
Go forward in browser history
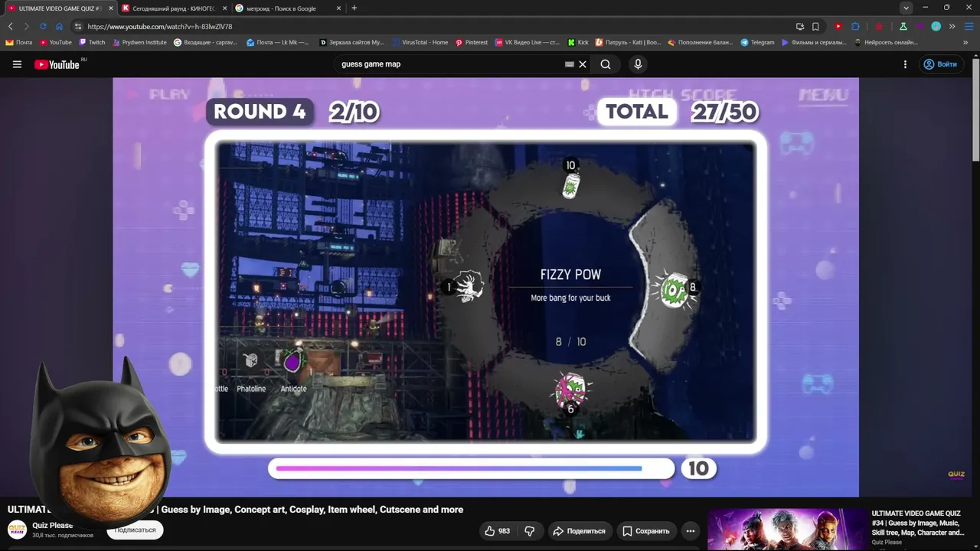coord(26,26)
